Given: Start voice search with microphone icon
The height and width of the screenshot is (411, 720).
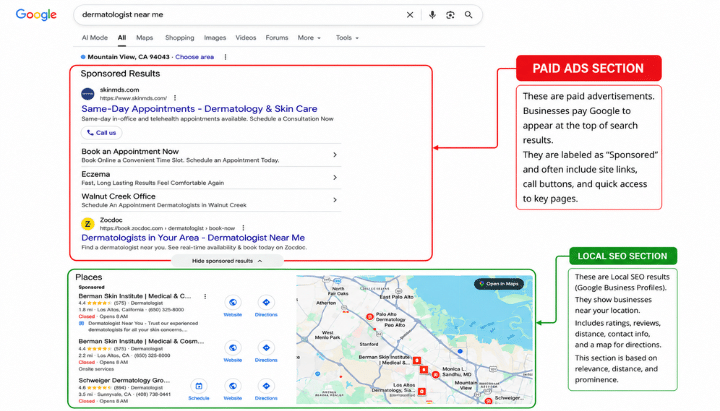Looking at the screenshot, I should 432,15.
